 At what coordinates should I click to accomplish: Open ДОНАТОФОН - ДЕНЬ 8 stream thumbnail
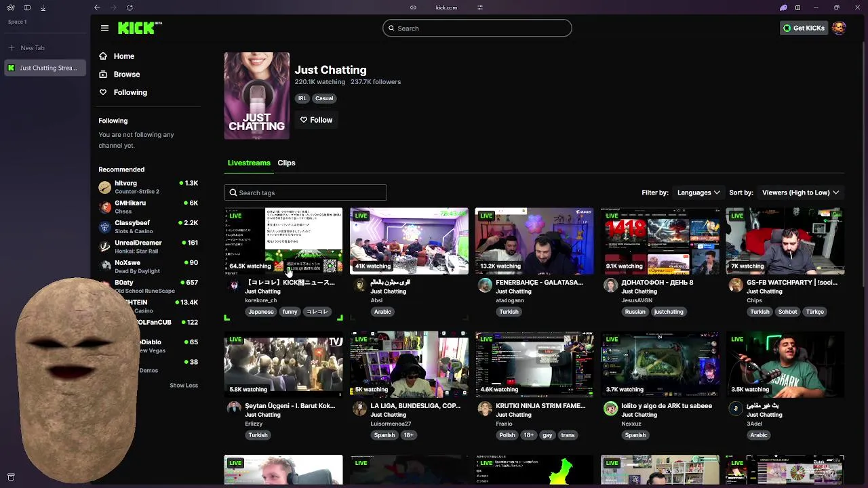pyautogui.click(x=660, y=241)
